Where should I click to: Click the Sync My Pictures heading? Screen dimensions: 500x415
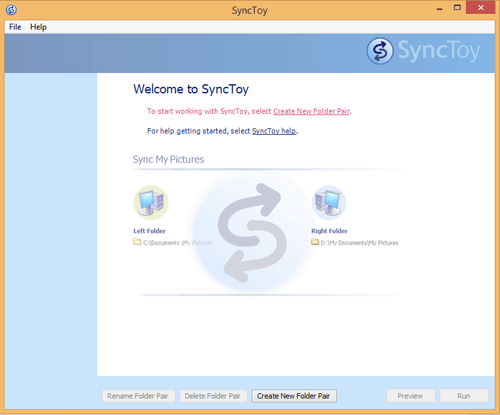pyautogui.click(x=168, y=159)
